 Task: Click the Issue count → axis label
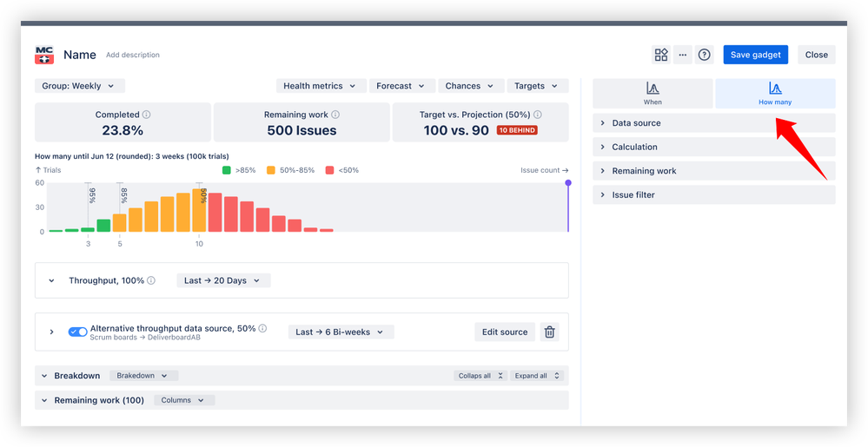(x=544, y=170)
